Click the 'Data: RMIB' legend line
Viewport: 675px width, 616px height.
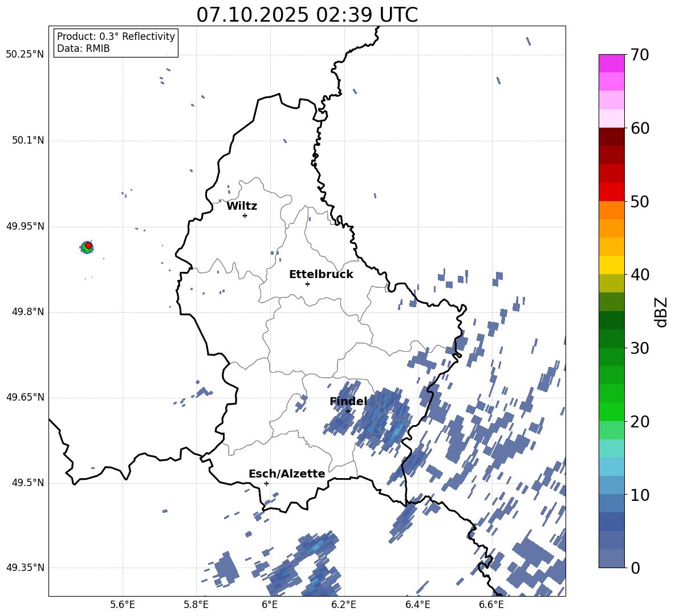(x=83, y=48)
